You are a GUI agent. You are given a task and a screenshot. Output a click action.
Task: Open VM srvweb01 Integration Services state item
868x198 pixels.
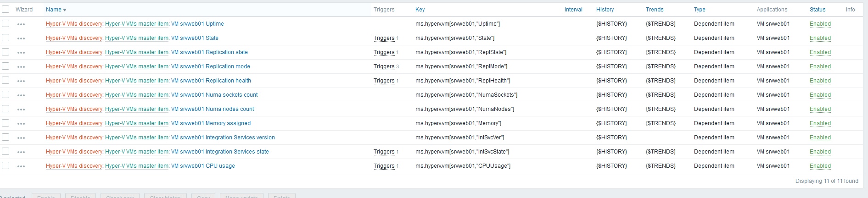220,152
